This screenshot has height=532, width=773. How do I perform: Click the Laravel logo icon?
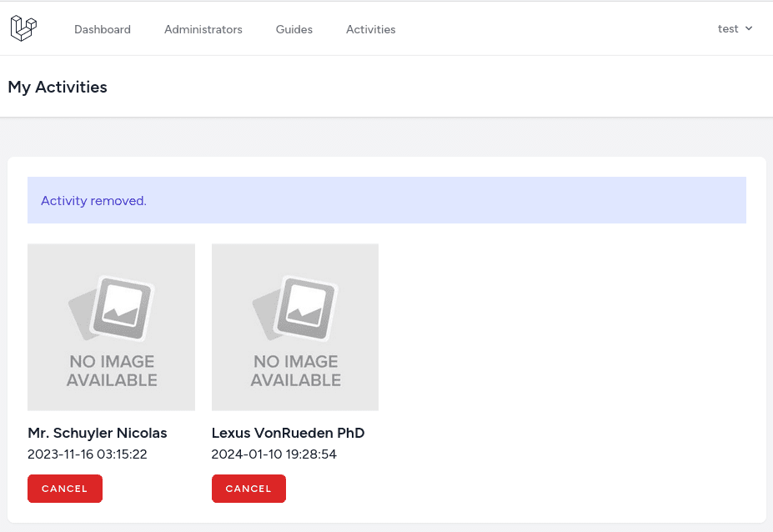pos(23,28)
